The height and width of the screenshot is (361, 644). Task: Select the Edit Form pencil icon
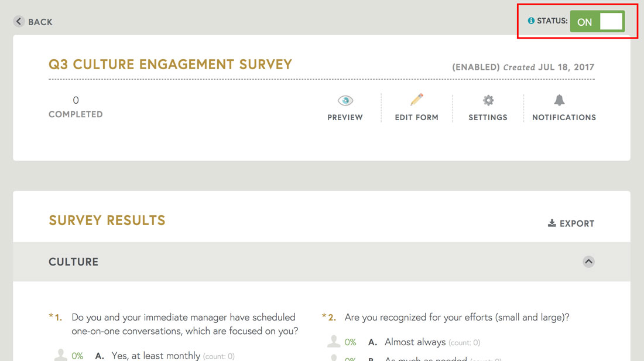point(417,101)
